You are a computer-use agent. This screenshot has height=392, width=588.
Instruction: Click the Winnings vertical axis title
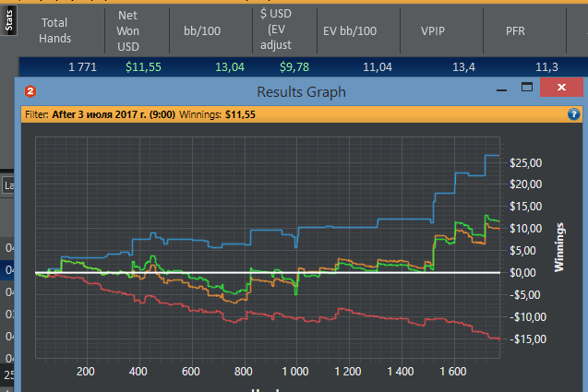pyautogui.click(x=559, y=247)
